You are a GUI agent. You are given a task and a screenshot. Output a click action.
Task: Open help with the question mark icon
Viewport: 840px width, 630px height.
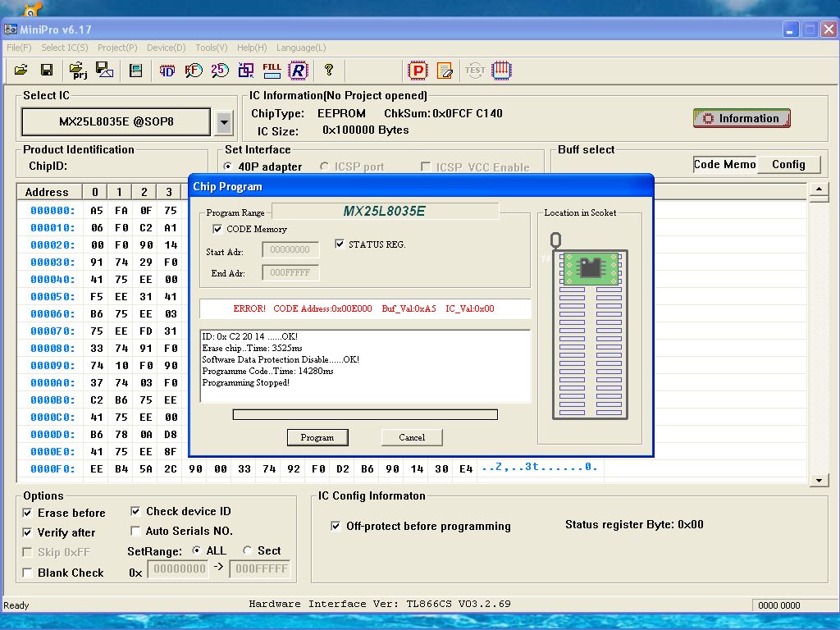tap(329, 70)
